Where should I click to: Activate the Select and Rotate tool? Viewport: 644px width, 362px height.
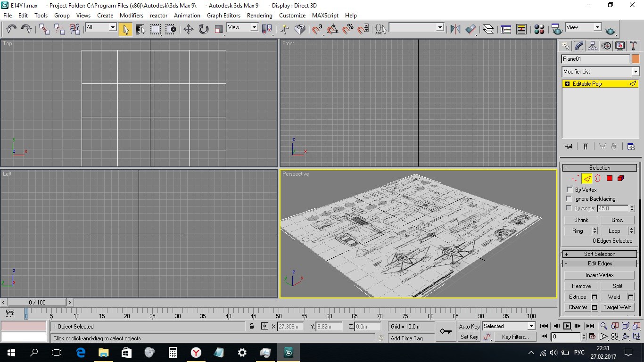click(x=204, y=30)
